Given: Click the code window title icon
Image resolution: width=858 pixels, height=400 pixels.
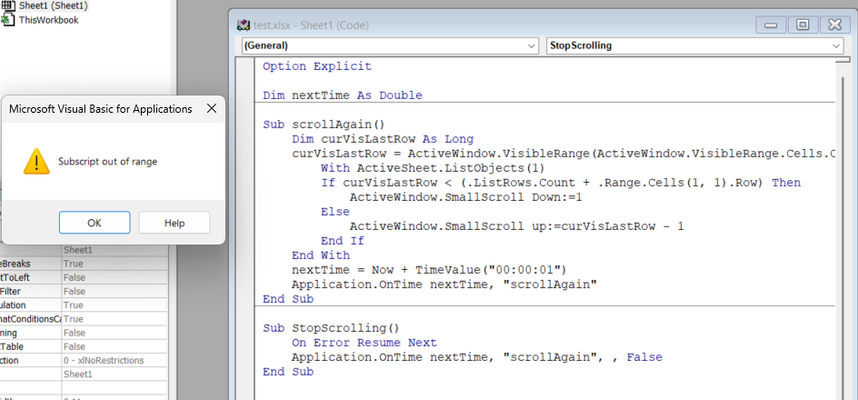Looking at the screenshot, I should [243, 25].
